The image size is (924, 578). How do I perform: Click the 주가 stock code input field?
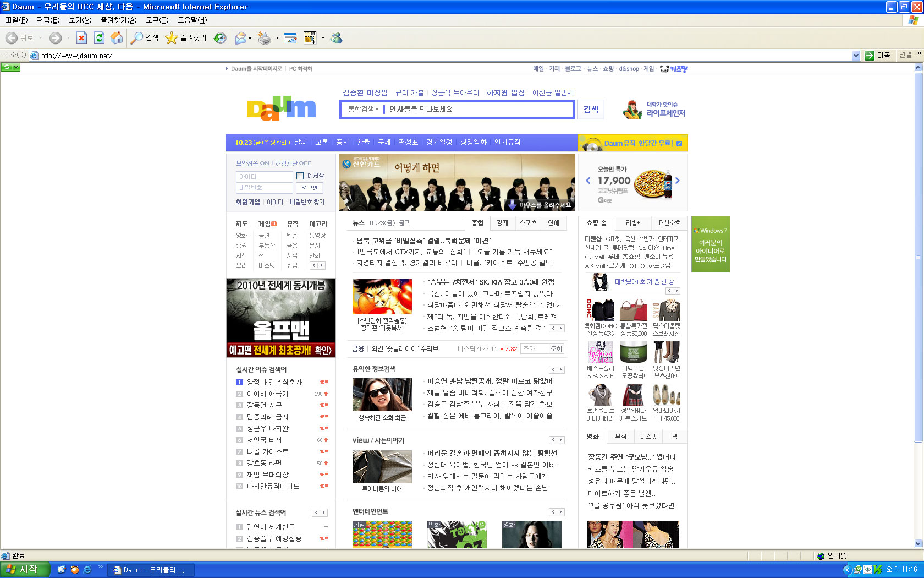pyautogui.click(x=535, y=349)
